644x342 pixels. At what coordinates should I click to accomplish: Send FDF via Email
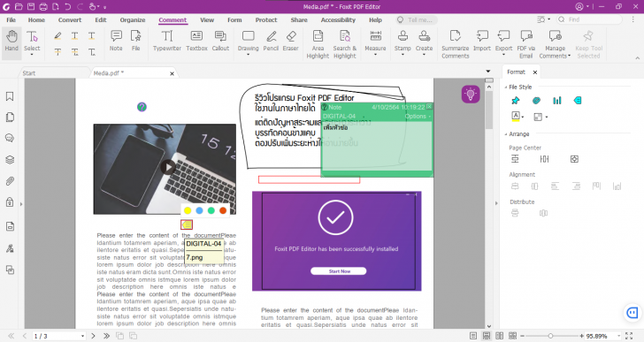(x=526, y=44)
